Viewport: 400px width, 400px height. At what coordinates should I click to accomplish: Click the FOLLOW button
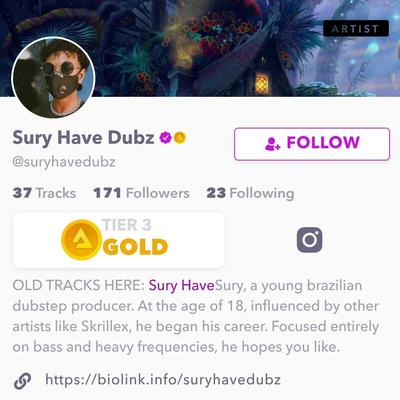312,144
